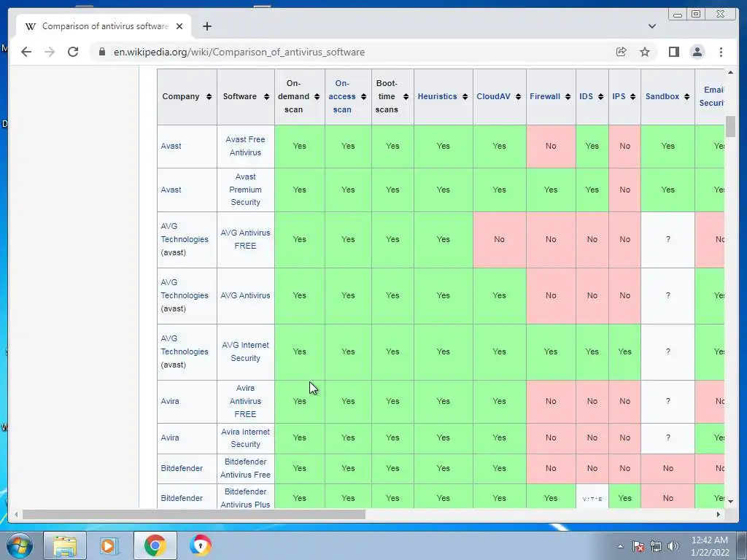
Task: Open a new browser tab
Action: (206, 26)
